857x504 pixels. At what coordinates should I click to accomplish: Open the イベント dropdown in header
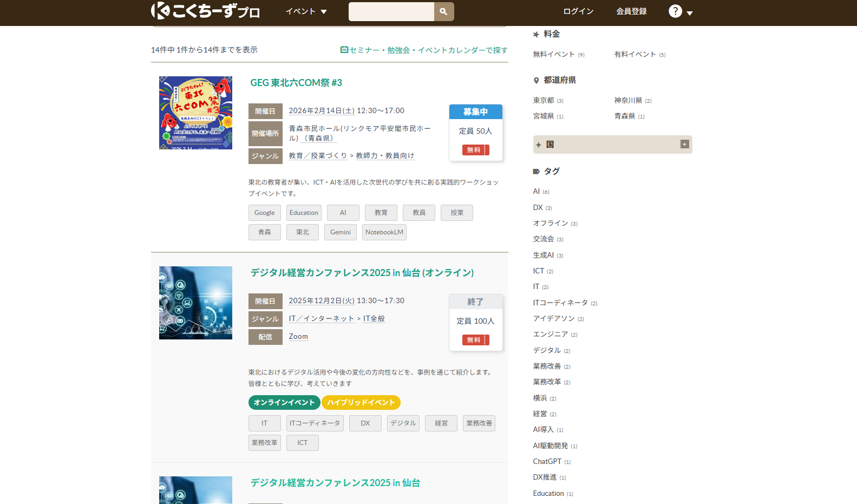point(306,11)
